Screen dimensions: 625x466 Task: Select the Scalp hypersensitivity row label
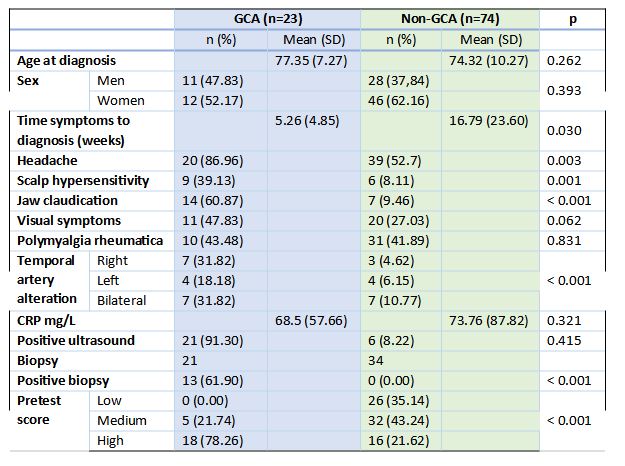[84, 180]
